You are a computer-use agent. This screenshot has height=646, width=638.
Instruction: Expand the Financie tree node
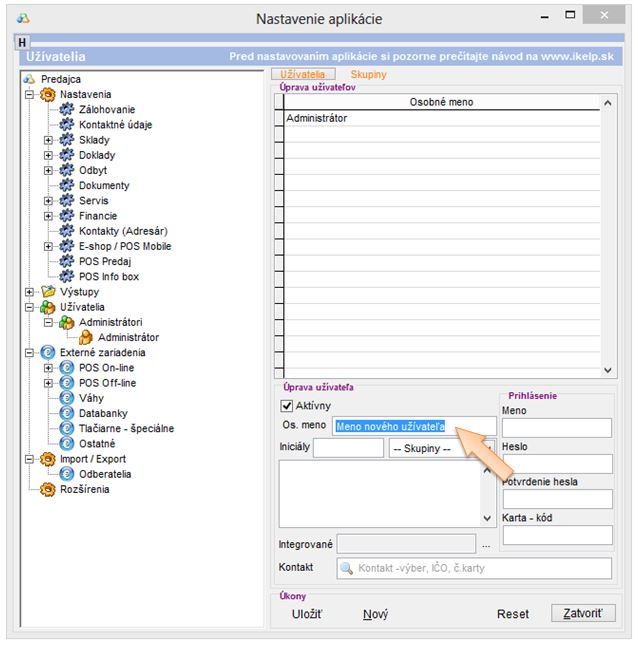pyautogui.click(x=48, y=216)
